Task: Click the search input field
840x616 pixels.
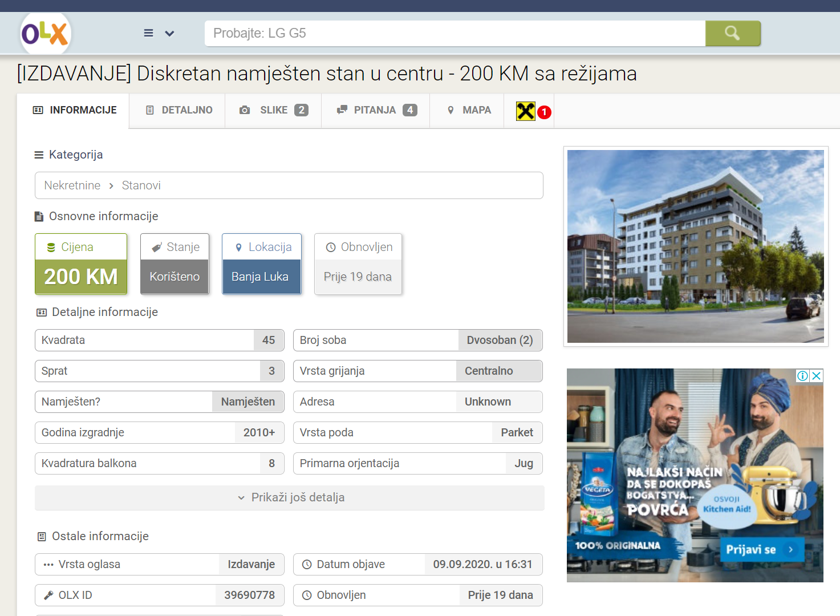Action: [x=455, y=33]
